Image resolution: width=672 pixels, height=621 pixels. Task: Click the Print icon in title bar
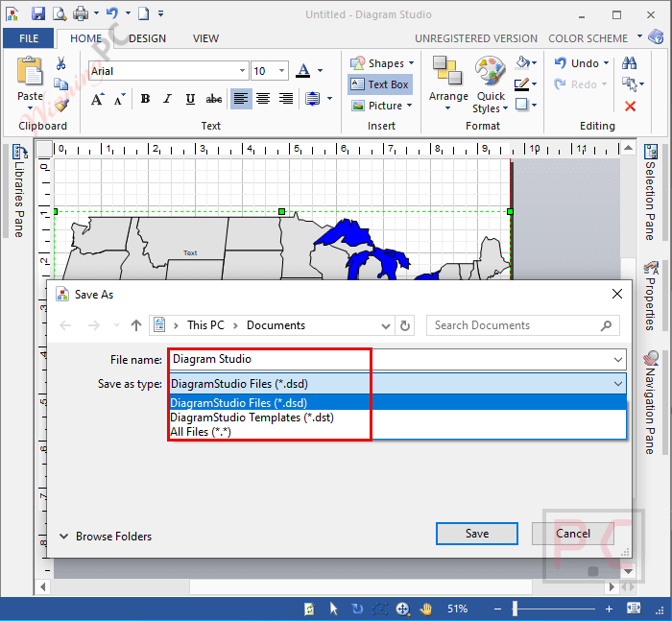click(x=81, y=13)
